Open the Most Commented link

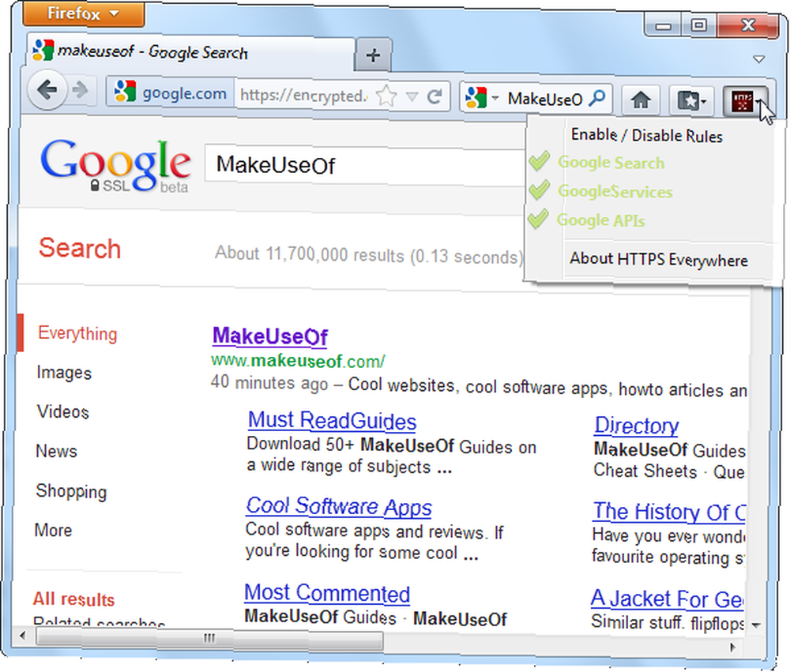pyautogui.click(x=327, y=593)
